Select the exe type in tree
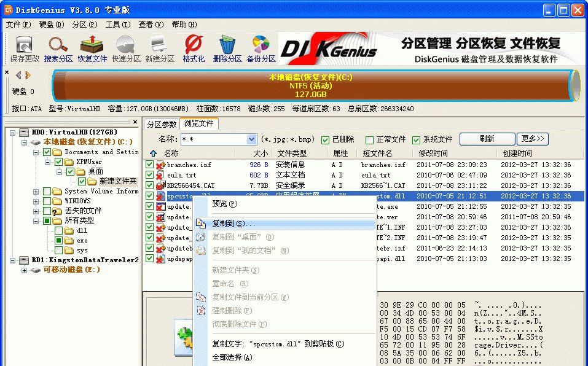Screen dimensions: 588x366 (82, 241)
